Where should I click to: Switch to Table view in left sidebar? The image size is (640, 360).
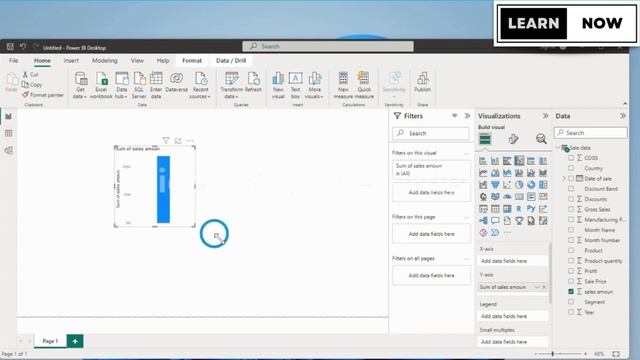8,133
